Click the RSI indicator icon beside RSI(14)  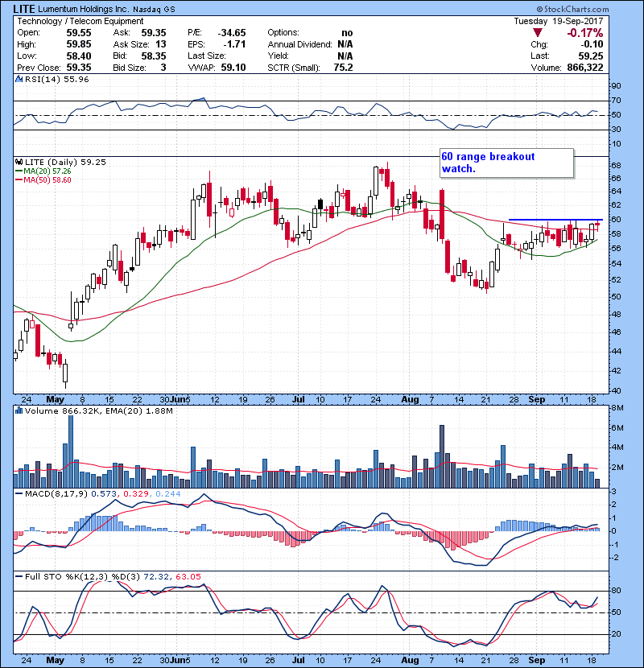point(19,79)
